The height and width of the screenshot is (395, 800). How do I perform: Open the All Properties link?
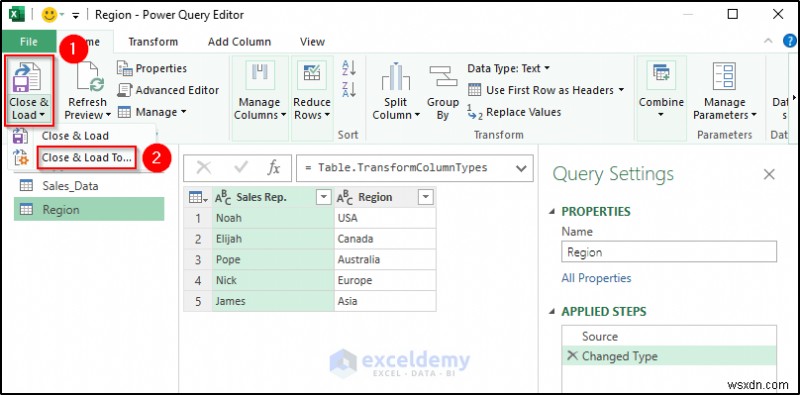pos(596,278)
